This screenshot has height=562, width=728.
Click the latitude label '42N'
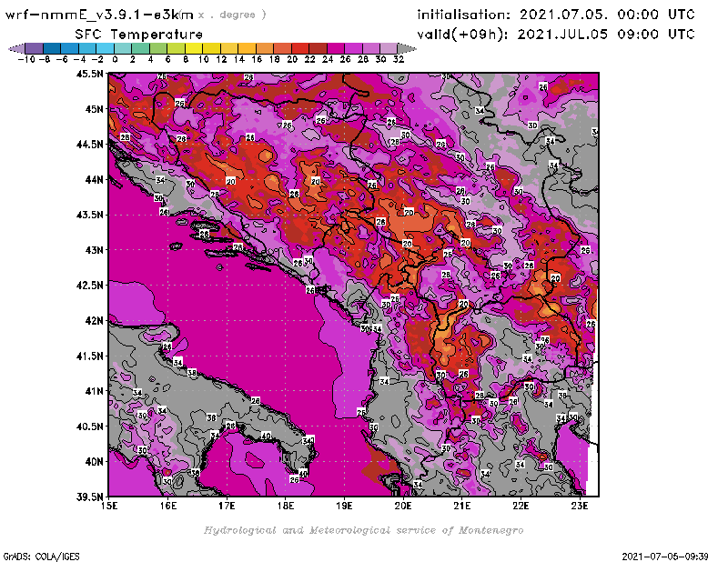[94, 321]
